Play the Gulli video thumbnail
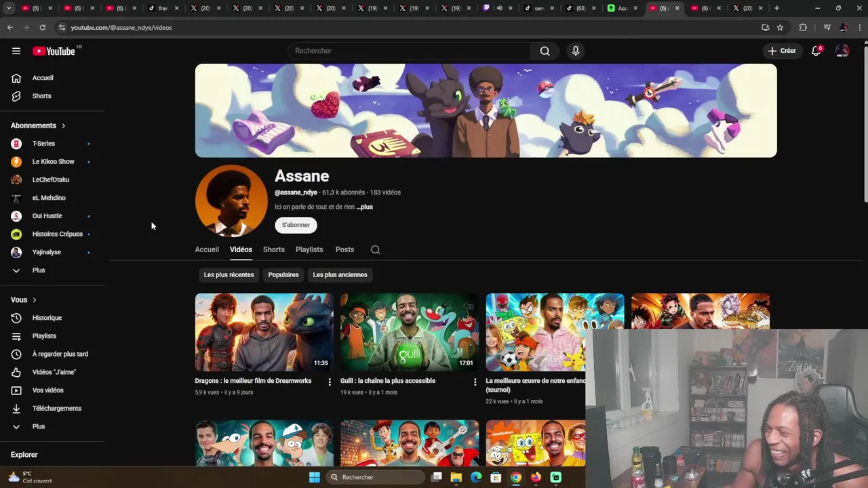This screenshot has height=488, width=868. [410, 332]
